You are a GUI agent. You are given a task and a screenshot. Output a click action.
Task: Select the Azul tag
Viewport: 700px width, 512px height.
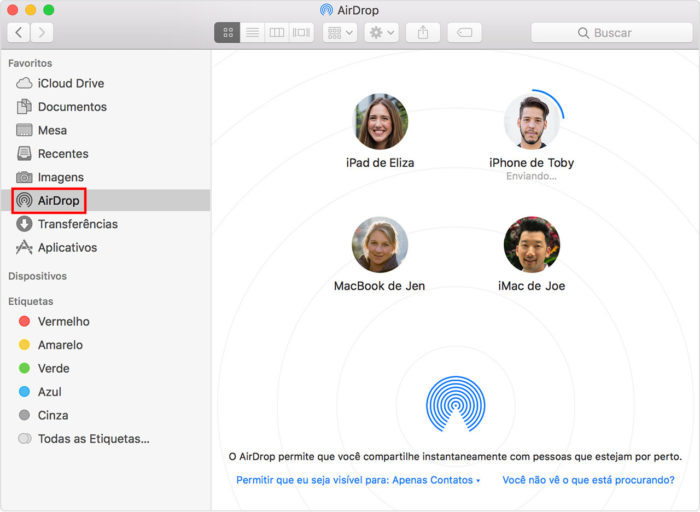pos(106,392)
